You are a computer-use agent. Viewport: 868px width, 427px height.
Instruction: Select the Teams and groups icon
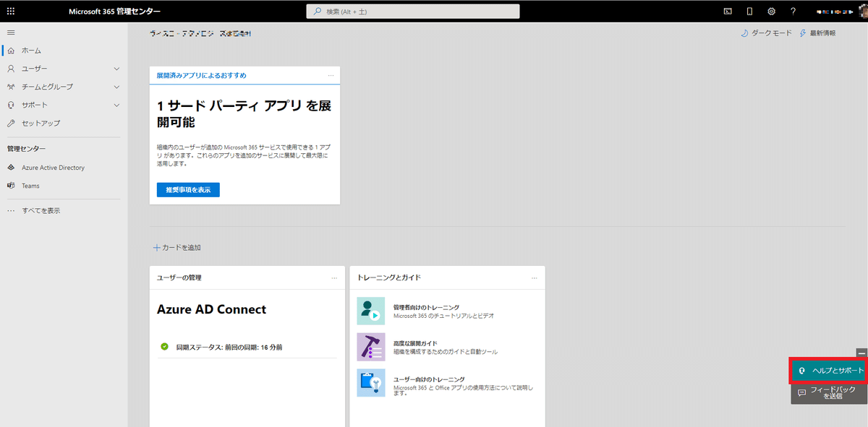tap(11, 87)
